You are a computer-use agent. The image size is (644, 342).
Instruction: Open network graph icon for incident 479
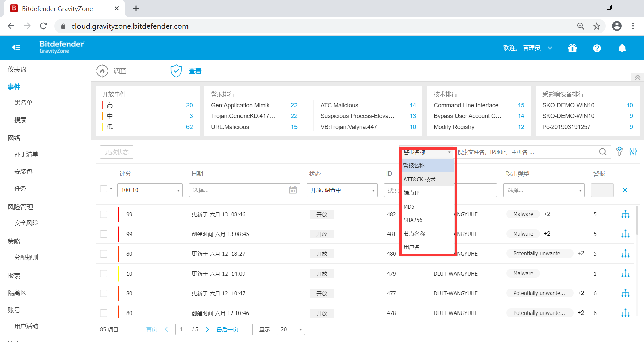click(625, 273)
